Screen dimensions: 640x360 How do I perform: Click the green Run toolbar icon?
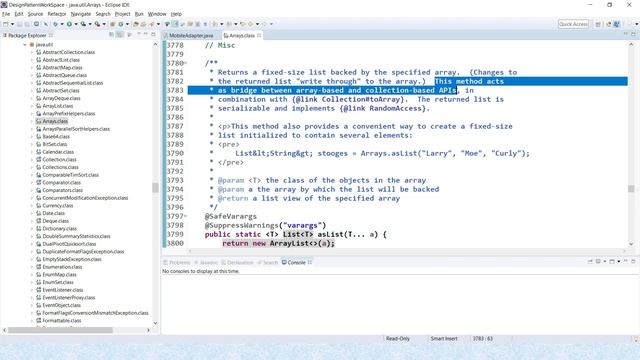[69, 24]
